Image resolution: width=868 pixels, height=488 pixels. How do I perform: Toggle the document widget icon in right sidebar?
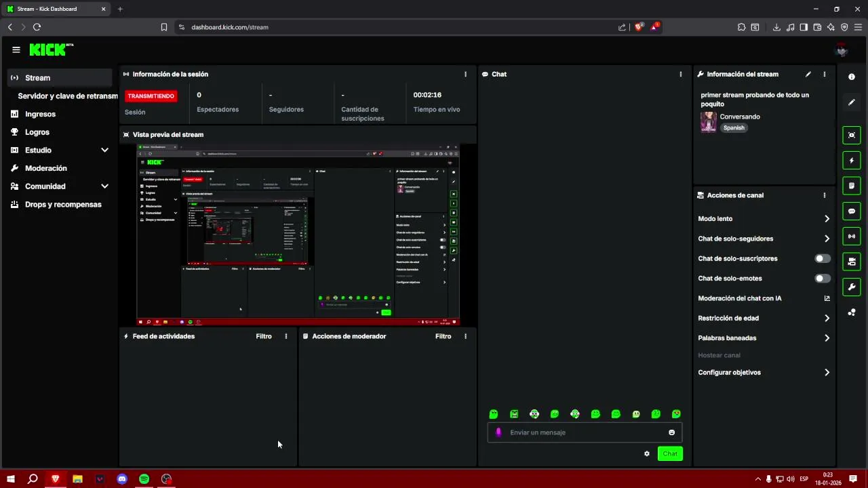(x=852, y=186)
